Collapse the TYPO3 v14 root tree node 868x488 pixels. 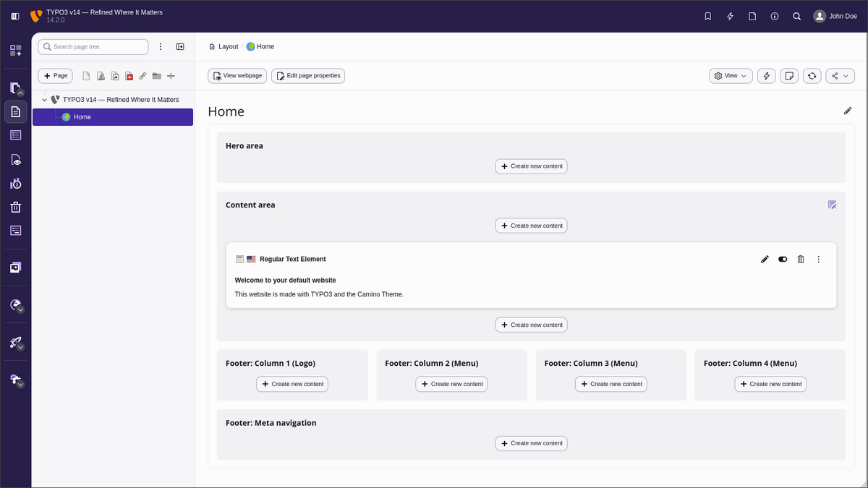44,100
